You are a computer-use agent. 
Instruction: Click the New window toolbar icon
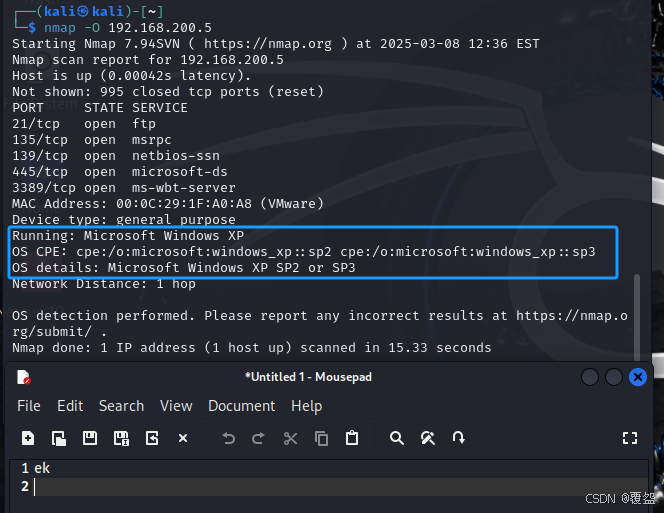[x=58, y=438]
